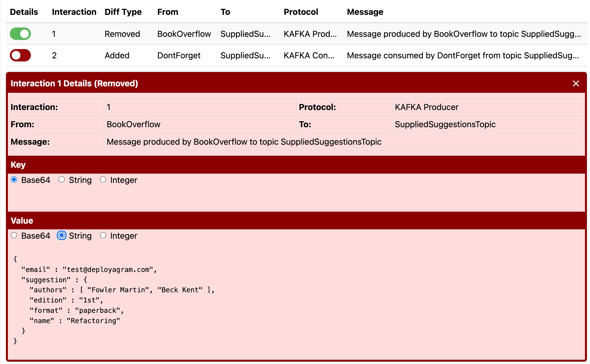Image resolution: width=590 pixels, height=364 pixels.
Task: Disable the details toggle for Interaction 1
Action: [x=20, y=34]
